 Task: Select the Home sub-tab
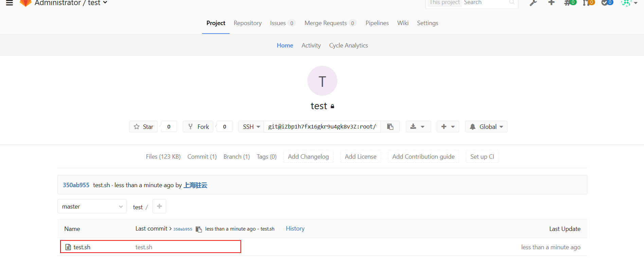(285, 45)
